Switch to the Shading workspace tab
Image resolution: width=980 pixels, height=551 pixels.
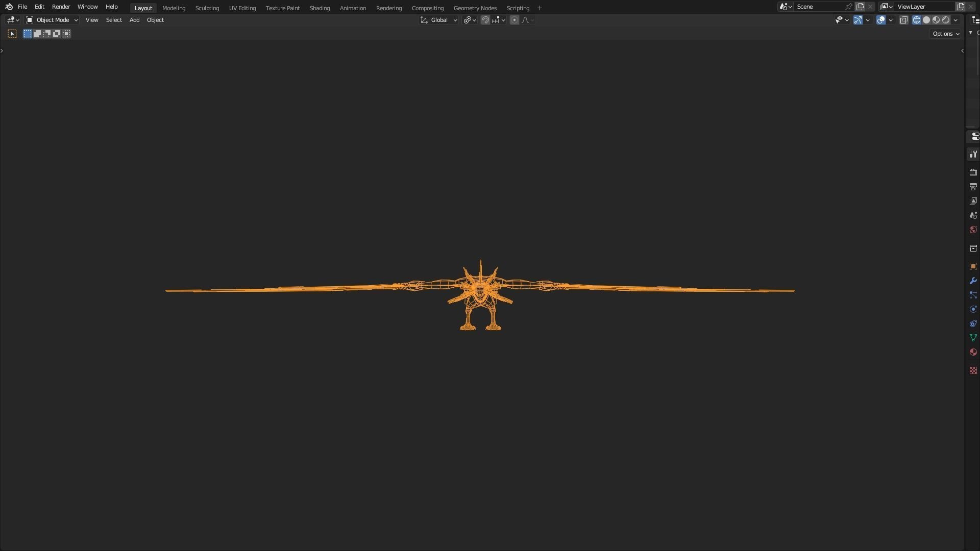(320, 8)
